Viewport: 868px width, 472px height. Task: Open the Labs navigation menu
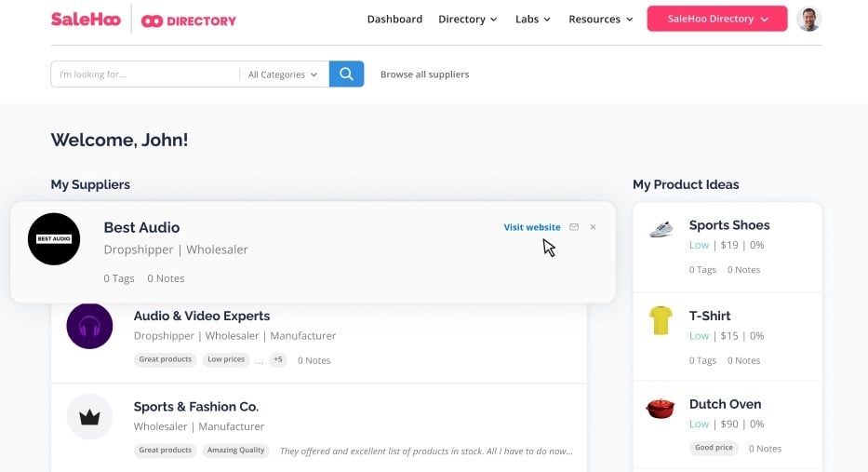click(x=532, y=19)
